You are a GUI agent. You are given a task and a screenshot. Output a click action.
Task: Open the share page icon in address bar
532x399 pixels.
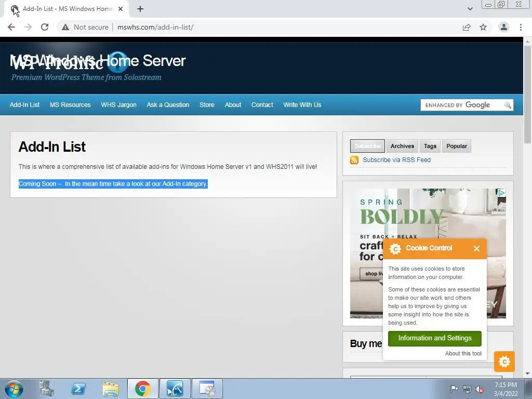467,27
